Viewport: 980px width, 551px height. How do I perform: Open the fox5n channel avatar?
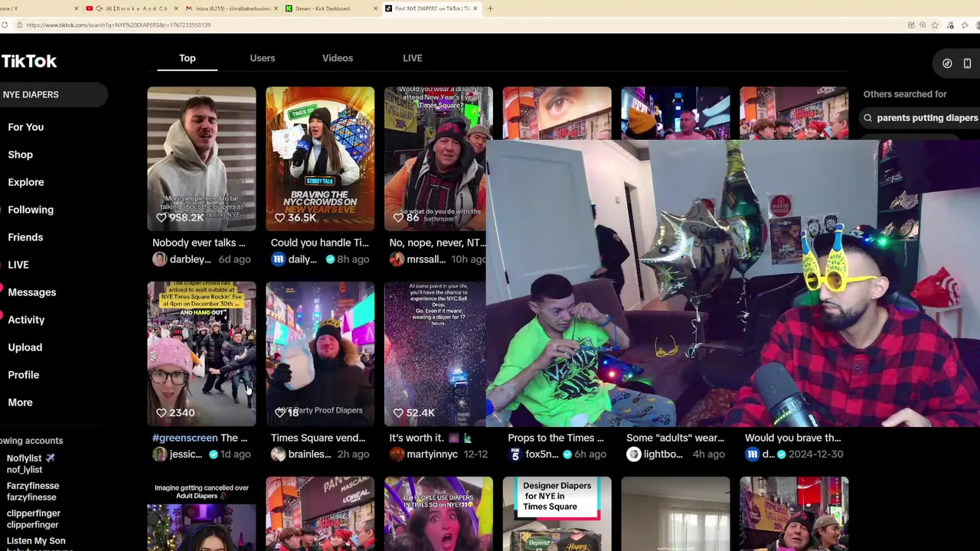tap(515, 455)
